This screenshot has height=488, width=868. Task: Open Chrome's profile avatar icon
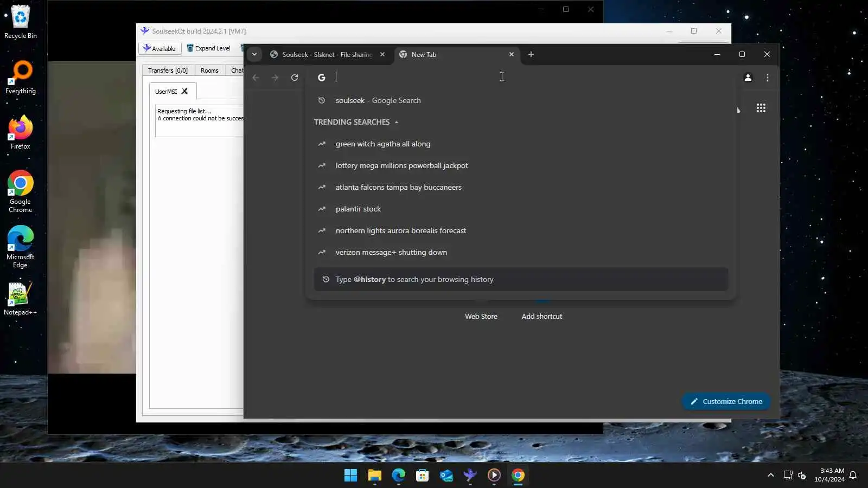[x=748, y=78]
